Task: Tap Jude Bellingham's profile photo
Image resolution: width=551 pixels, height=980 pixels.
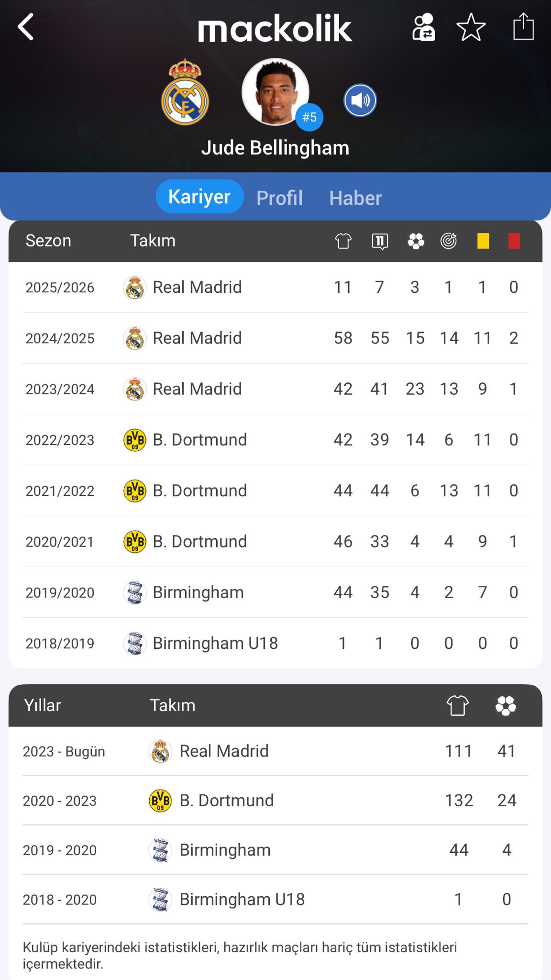Action: click(275, 92)
